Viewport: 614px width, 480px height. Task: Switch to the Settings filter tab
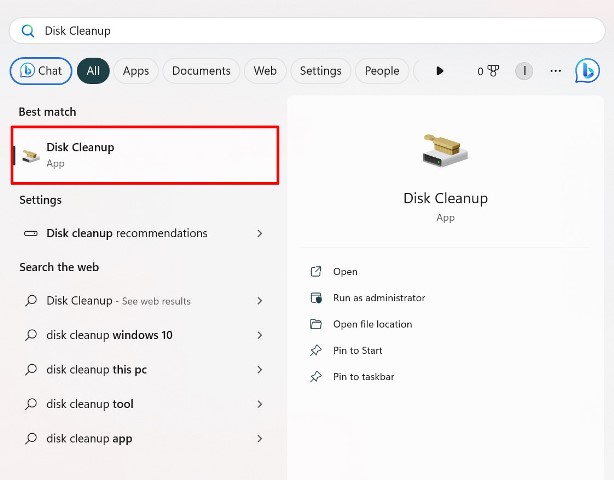click(321, 71)
